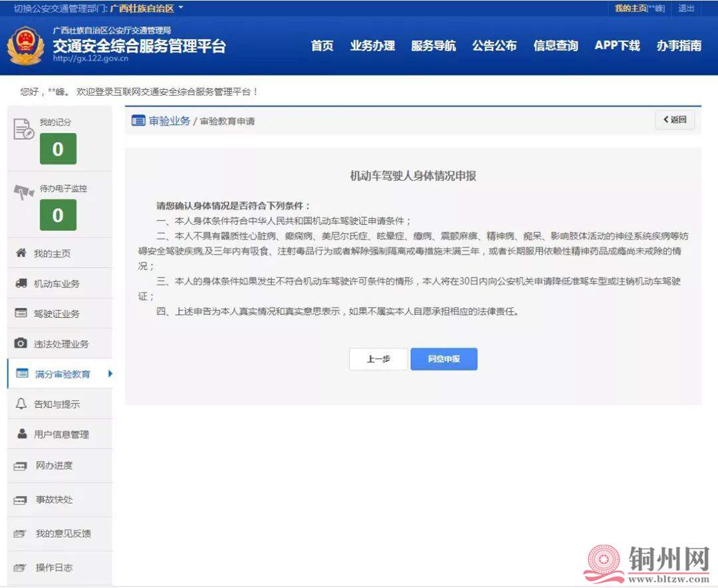The height and width of the screenshot is (588, 718).
Task: Select 驾驶证业务 in the sidebar
Action: (57, 313)
